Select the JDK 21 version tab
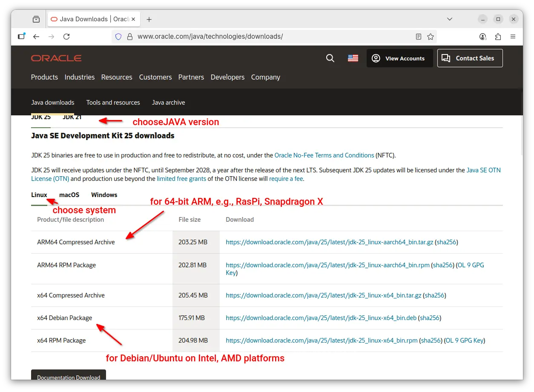The width and height of the screenshot is (534, 392). [72, 117]
